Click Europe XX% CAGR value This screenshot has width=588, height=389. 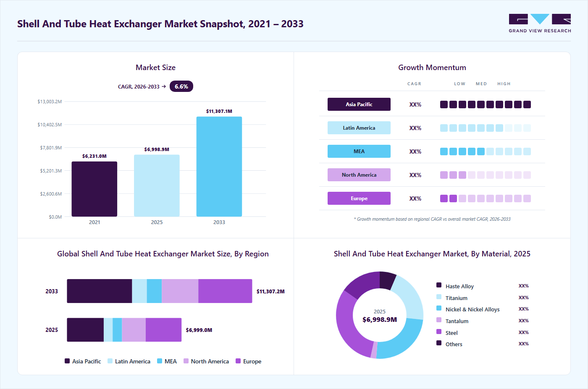415,198
